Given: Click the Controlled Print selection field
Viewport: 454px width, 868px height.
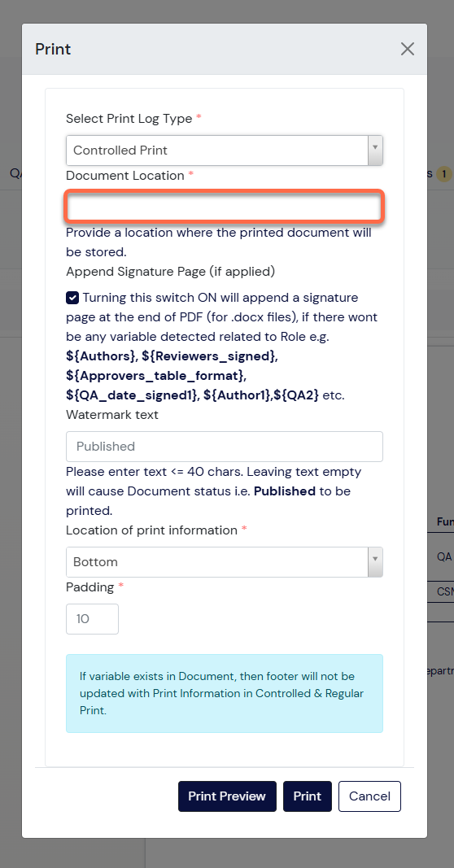Looking at the screenshot, I should point(225,150).
